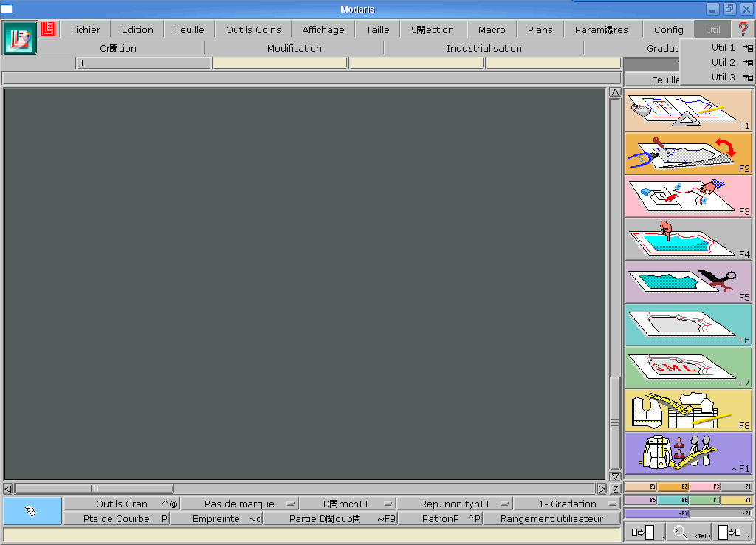The height and width of the screenshot is (545, 756).
Task: Click the up arrow of vertical scrollbar
Action: coord(615,92)
